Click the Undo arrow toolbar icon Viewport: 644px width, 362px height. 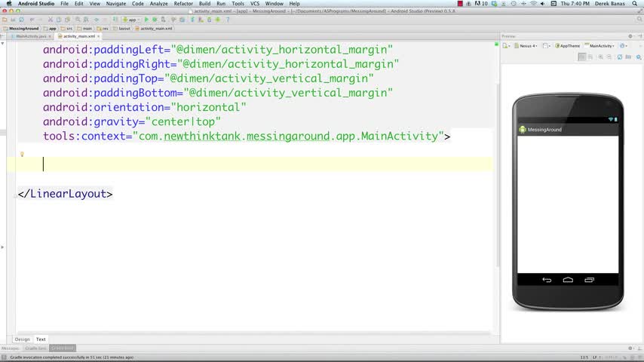coord(32,20)
